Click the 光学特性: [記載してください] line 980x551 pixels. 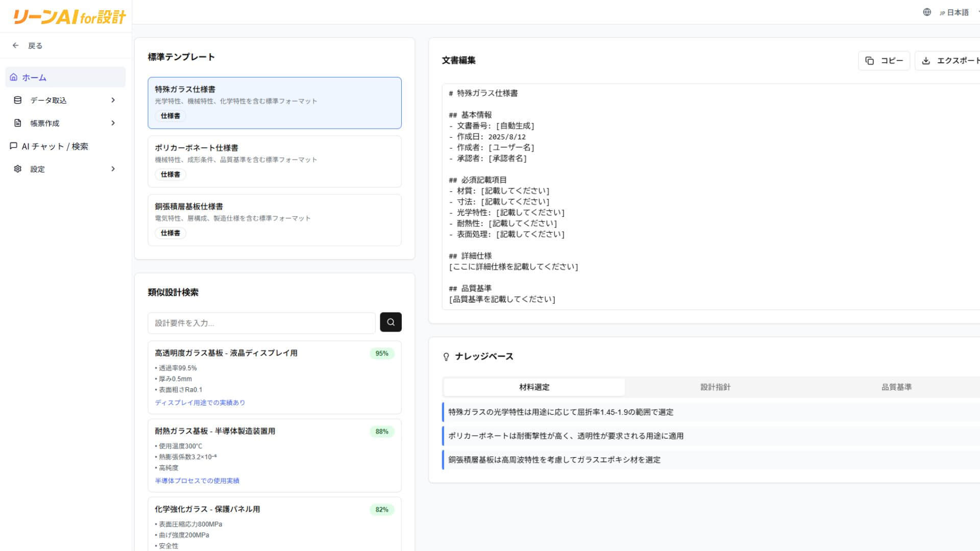(x=507, y=212)
